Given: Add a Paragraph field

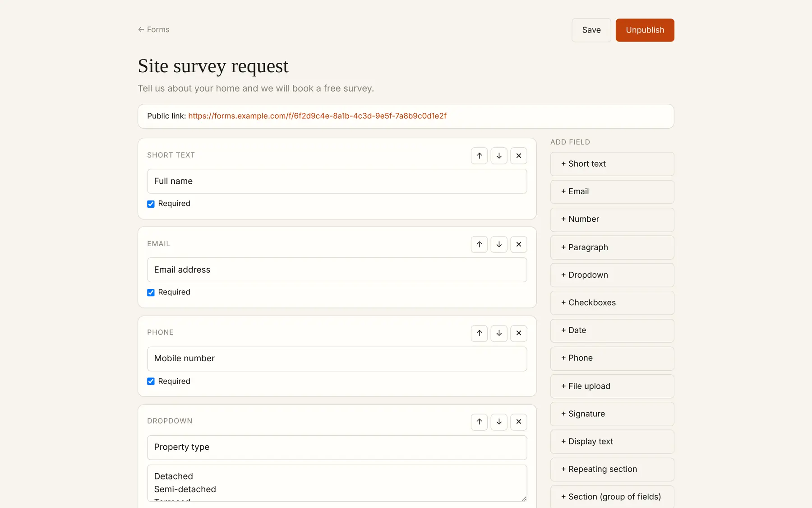Looking at the screenshot, I should (612, 247).
